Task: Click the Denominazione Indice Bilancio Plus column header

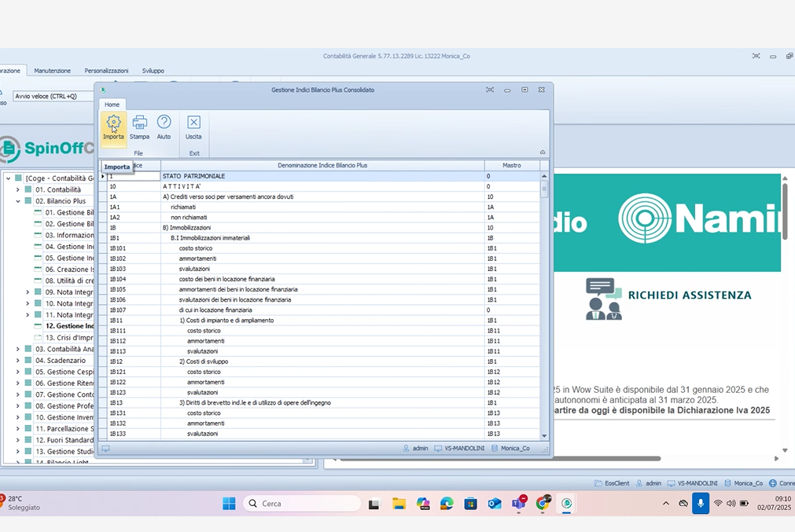Action: tap(322, 165)
